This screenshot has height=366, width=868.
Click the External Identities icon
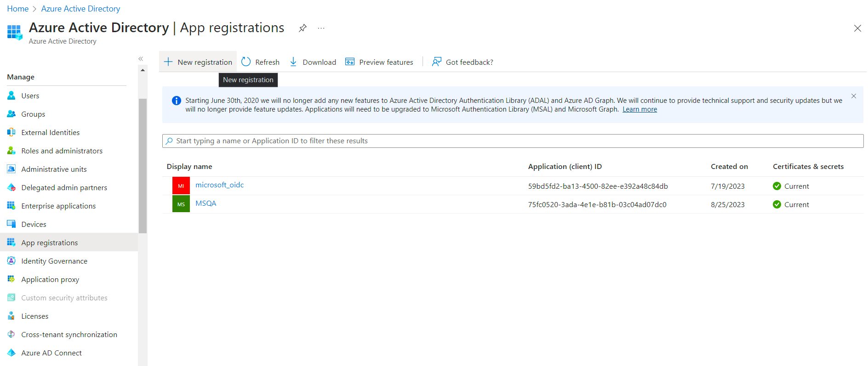11,132
